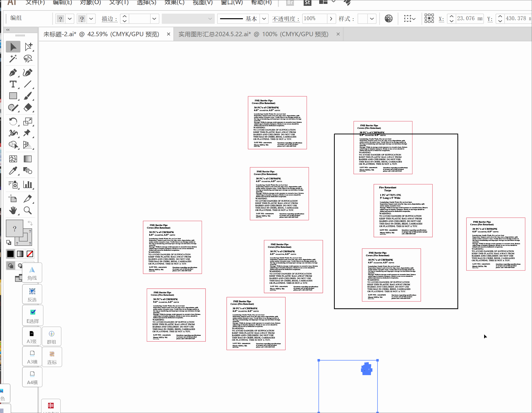Select the Eyedropper tool
Viewport: 532px width, 413px height.
tap(13, 171)
